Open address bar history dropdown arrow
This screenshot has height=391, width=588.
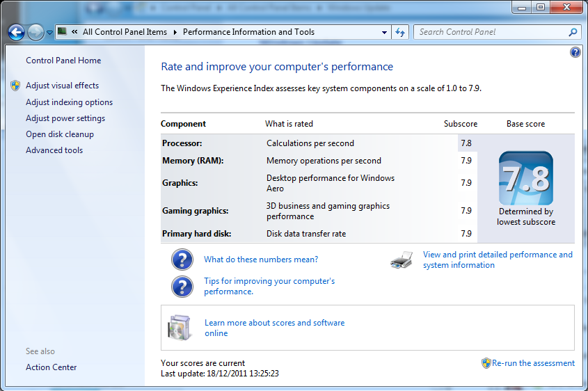(x=384, y=32)
